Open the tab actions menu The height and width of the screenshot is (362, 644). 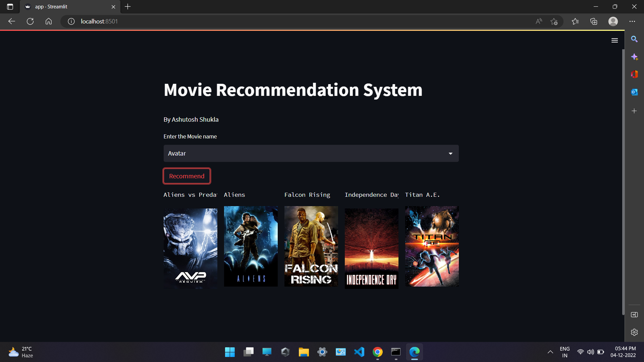pos(10,7)
